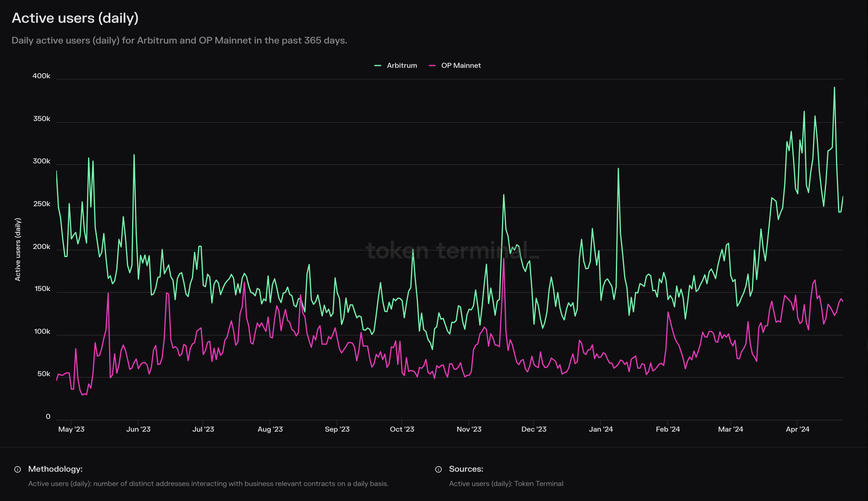The height and width of the screenshot is (501, 868).
Task: Click the Jan '24 x-axis label
Action: (x=601, y=429)
